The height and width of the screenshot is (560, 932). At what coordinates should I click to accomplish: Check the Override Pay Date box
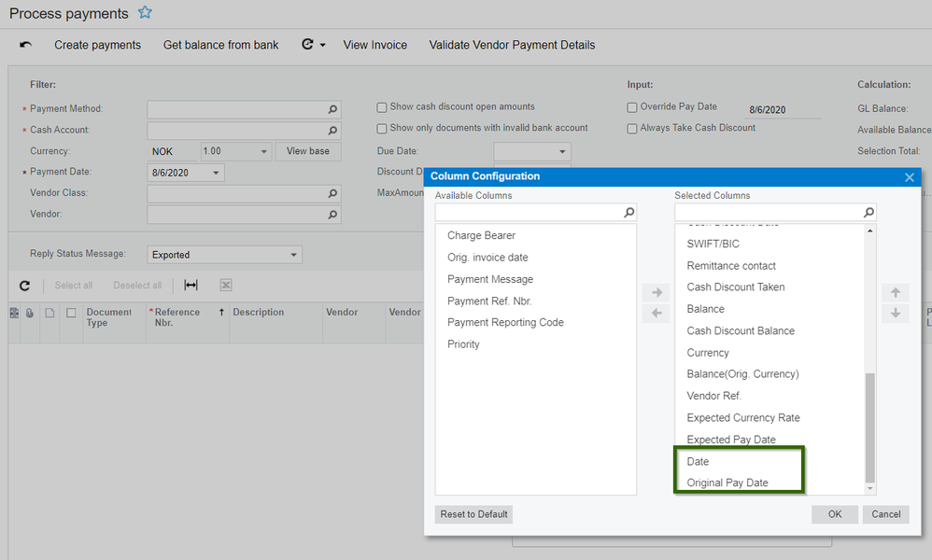tap(632, 106)
